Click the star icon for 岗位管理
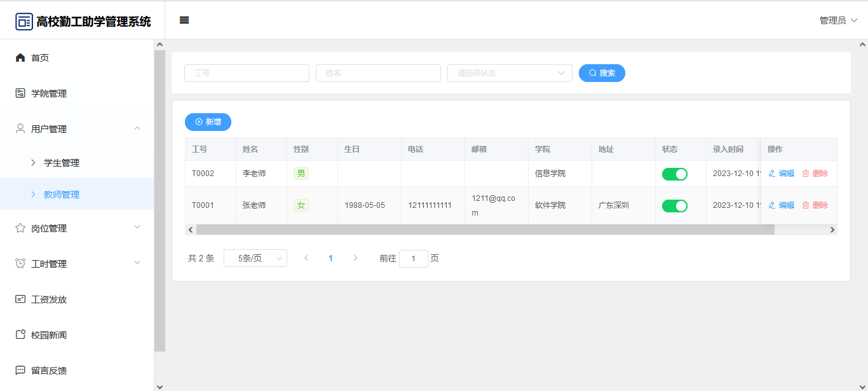The height and width of the screenshot is (391, 868). [20, 228]
